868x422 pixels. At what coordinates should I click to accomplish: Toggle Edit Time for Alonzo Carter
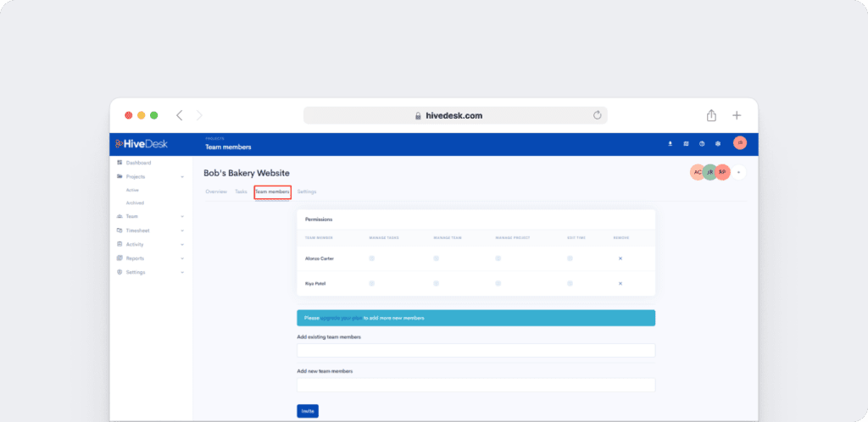tap(570, 258)
